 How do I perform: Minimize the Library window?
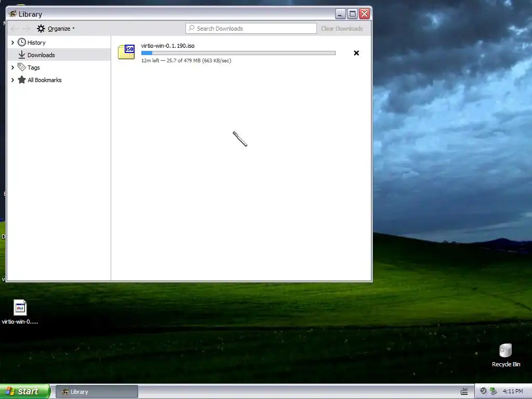[x=340, y=14]
